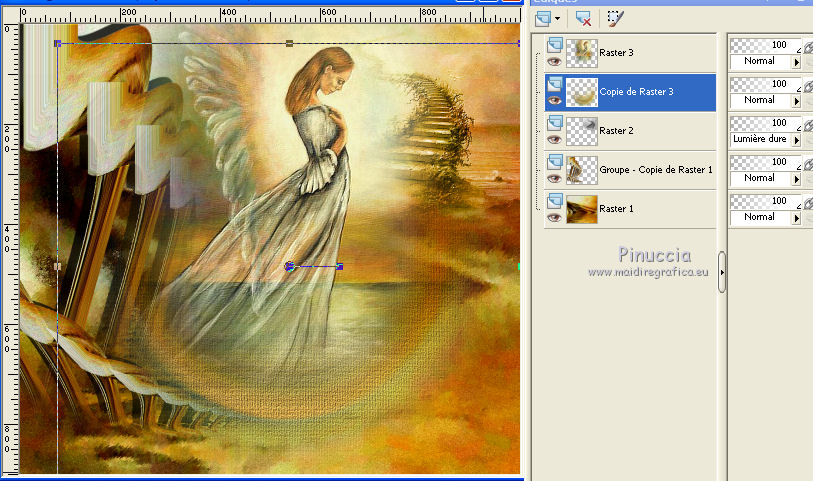Click the top-center handle of the bounding box
This screenshot has height=481, width=813.
click(x=289, y=44)
